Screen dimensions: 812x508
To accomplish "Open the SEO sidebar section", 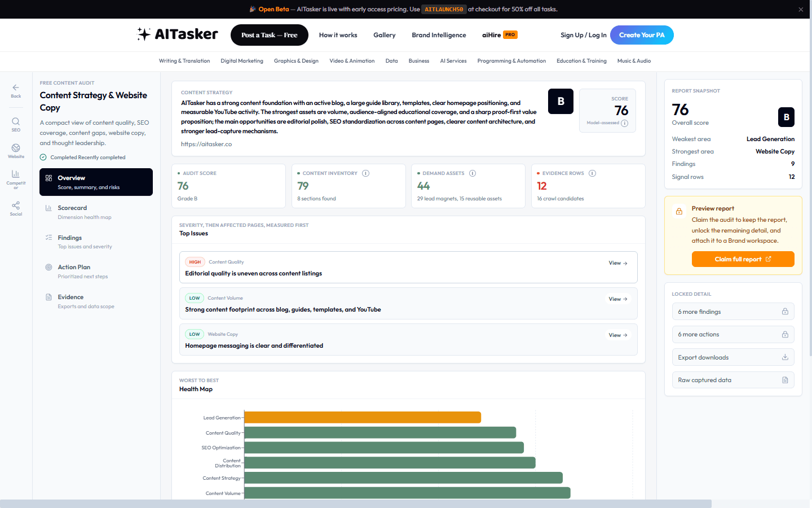I will coord(16,125).
